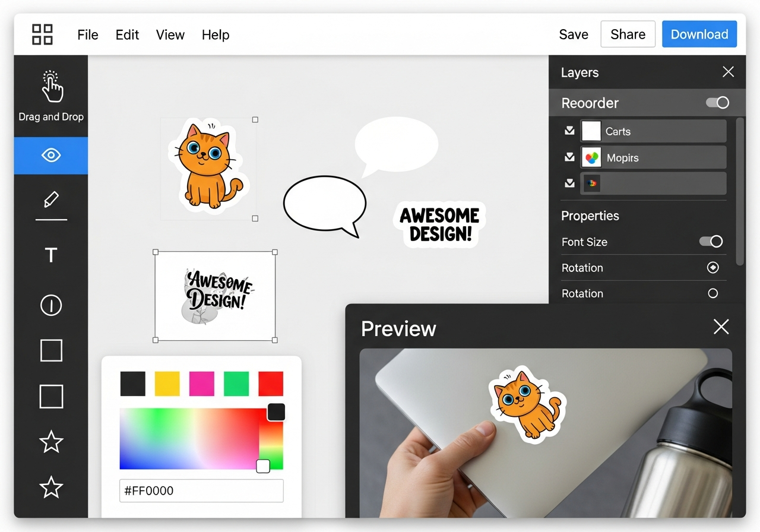This screenshot has height=532, width=760.
Task: Select the second Rotation radio button
Action: 712,293
